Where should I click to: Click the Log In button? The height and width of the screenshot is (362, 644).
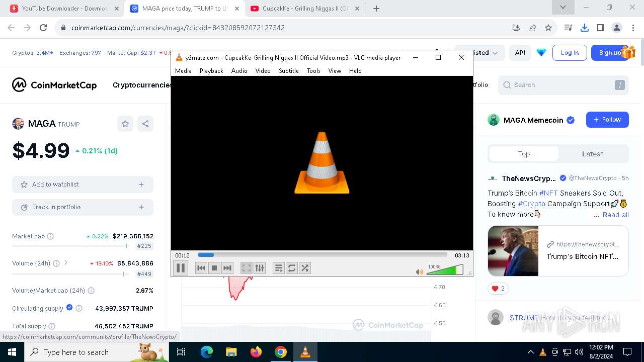570,53
